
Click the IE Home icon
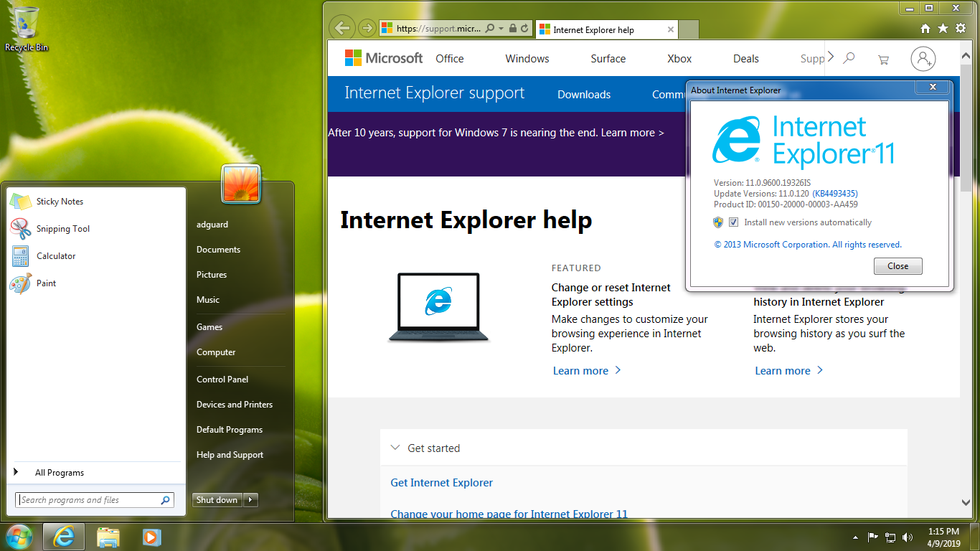925,29
